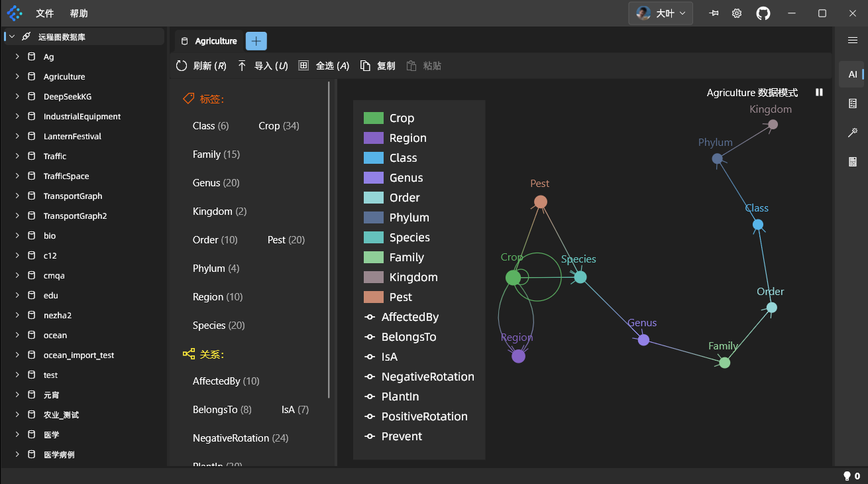Open settings gear icon
The height and width of the screenshot is (484, 868).
[737, 13]
